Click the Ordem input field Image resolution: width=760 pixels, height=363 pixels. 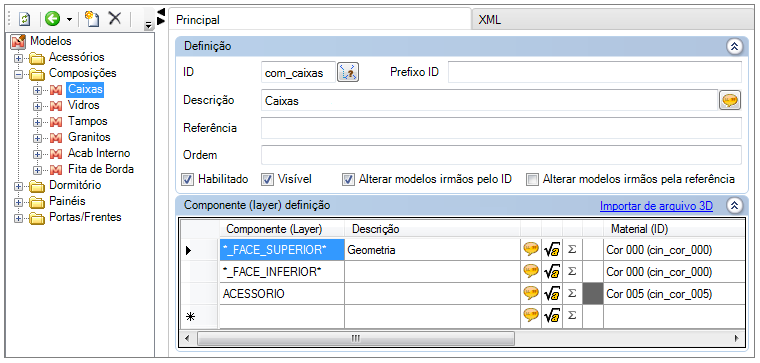[x=501, y=155]
